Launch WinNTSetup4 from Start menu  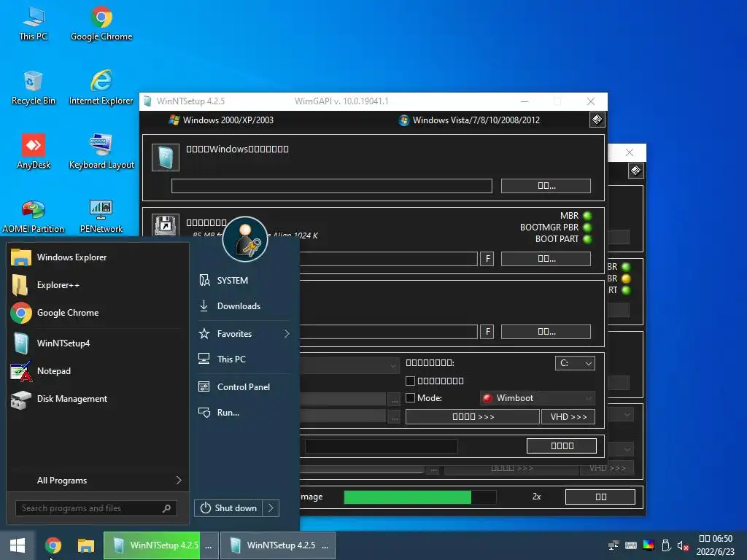(x=98, y=343)
